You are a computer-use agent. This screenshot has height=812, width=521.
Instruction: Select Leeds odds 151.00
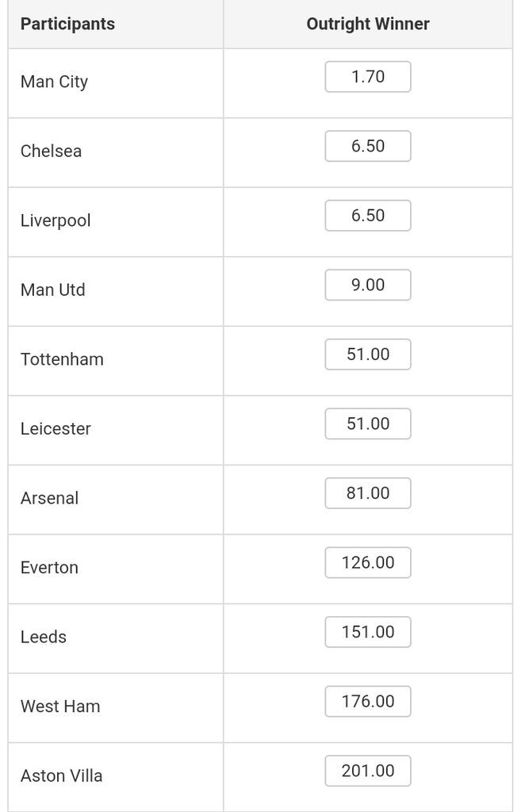368,632
